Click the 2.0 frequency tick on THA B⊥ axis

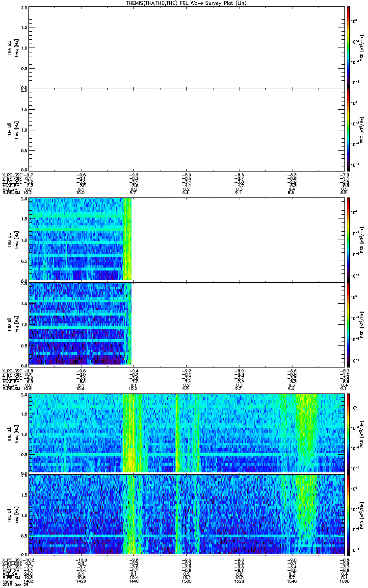point(24,9)
